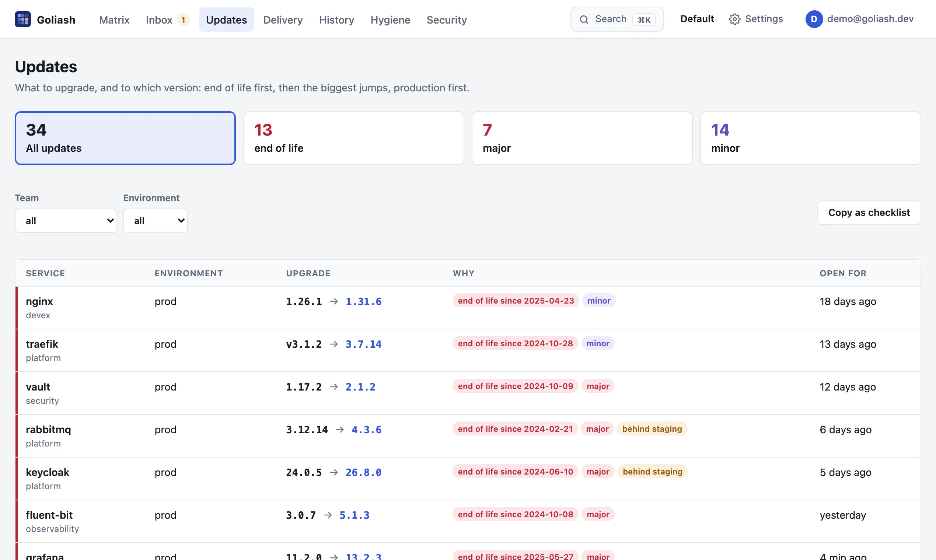Open the Team filter dropdown
This screenshot has width=936, height=560.
[x=66, y=221]
